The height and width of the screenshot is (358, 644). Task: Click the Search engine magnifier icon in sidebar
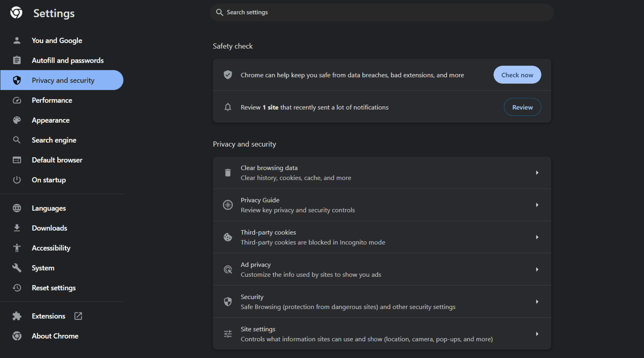[17, 140]
